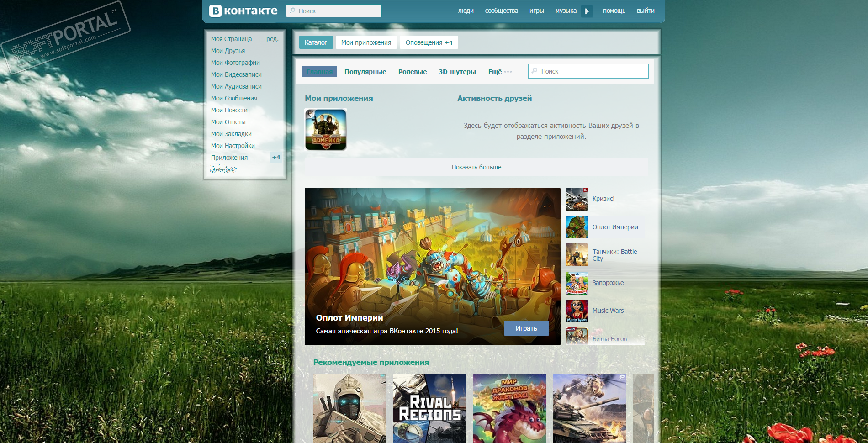This screenshot has height=443, width=868.
Task: Select the Популярные category tab
Action: click(365, 72)
